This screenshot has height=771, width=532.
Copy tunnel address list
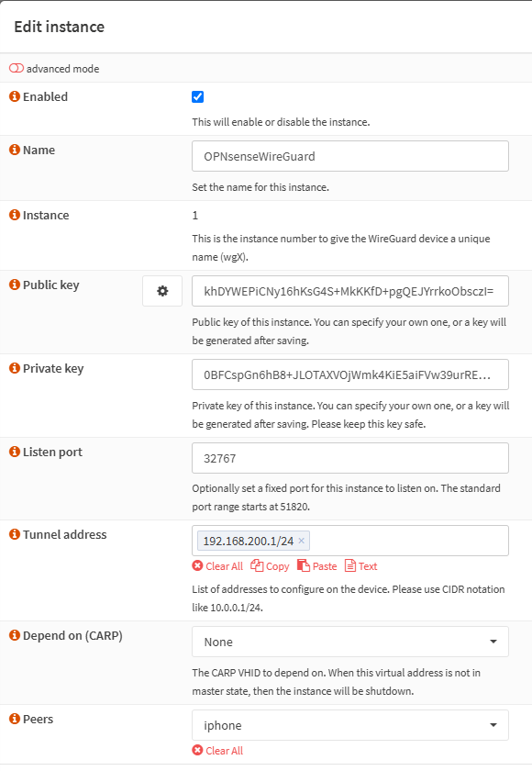tap(270, 566)
